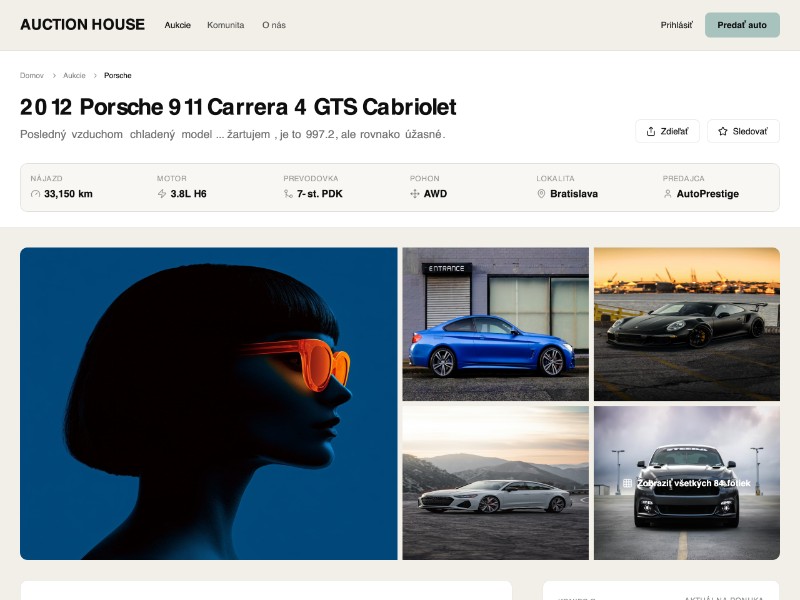Open the Prihlásiť sign-in link
800x600 pixels.
676,24
